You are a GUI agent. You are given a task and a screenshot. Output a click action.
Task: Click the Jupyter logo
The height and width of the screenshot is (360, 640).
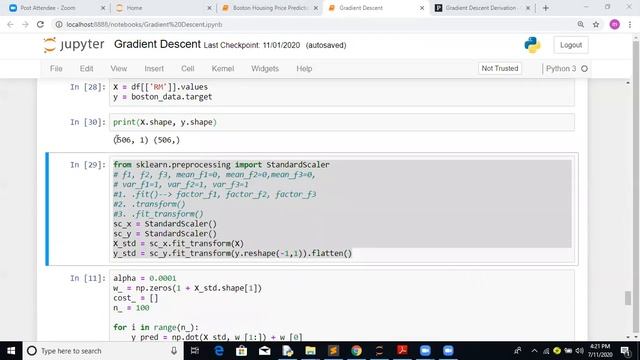[x=74, y=45]
